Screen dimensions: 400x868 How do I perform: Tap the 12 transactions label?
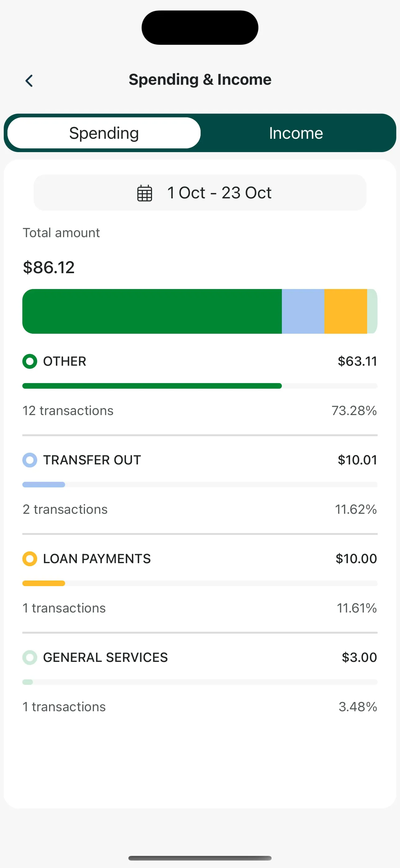point(68,411)
